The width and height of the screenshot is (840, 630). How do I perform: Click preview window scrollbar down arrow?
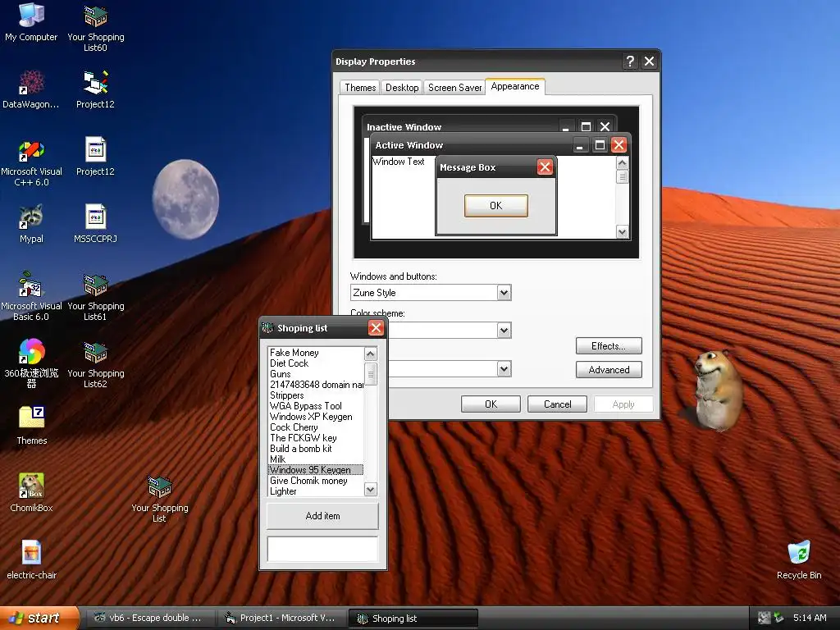(622, 232)
